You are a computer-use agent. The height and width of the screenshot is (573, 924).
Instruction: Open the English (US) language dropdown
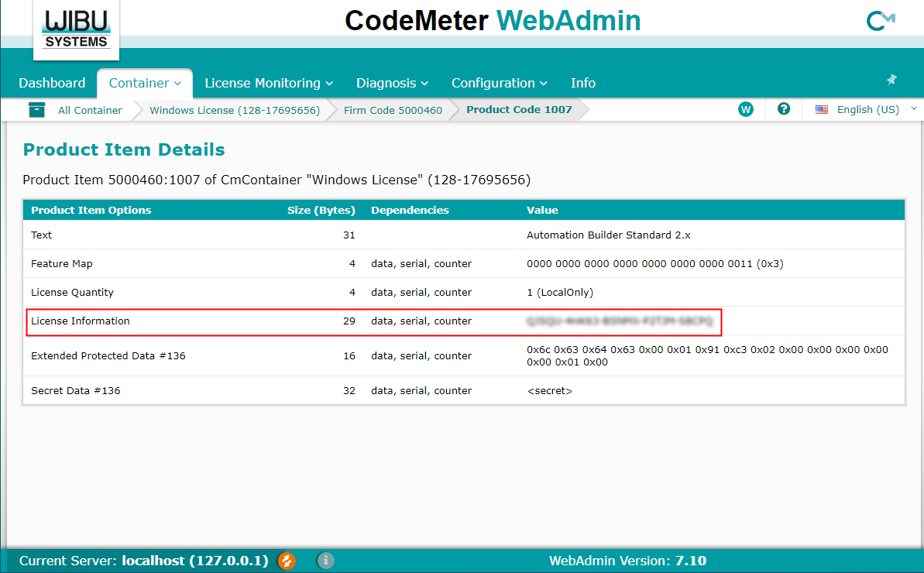[x=877, y=109]
